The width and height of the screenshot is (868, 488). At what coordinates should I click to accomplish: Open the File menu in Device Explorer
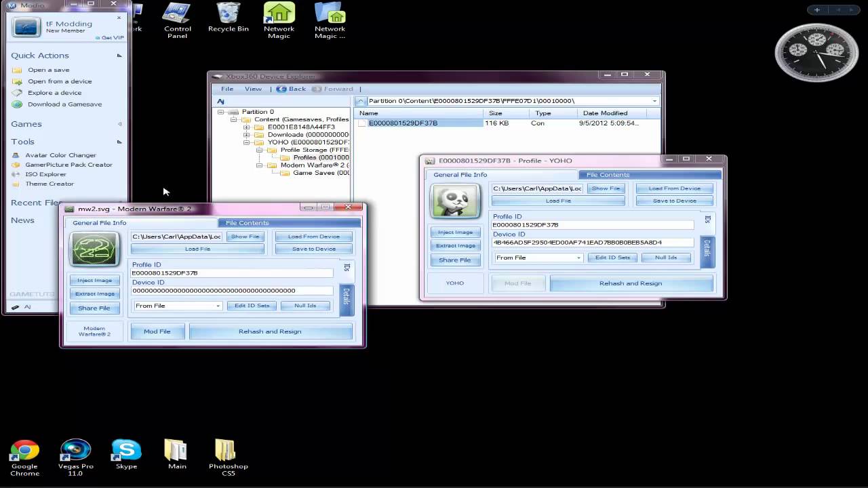click(227, 89)
